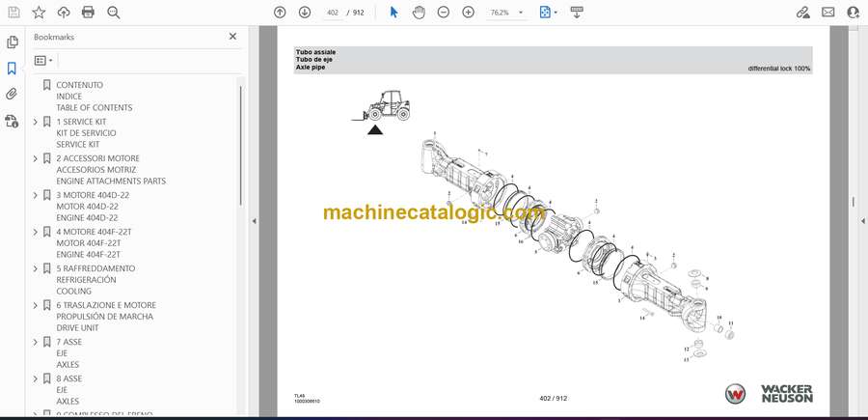Go to next page with down arrow
Screen dimensions: 868x420
click(305, 13)
